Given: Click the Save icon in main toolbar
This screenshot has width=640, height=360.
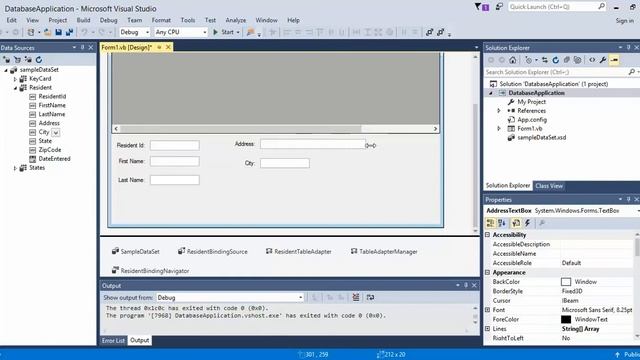Looking at the screenshot, I should pos(58,32).
